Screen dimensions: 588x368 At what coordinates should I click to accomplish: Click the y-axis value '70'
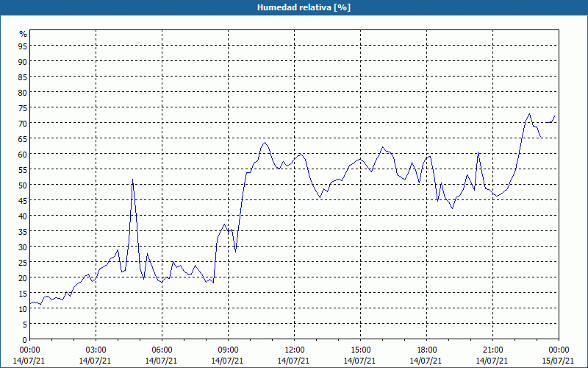click(x=23, y=123)
